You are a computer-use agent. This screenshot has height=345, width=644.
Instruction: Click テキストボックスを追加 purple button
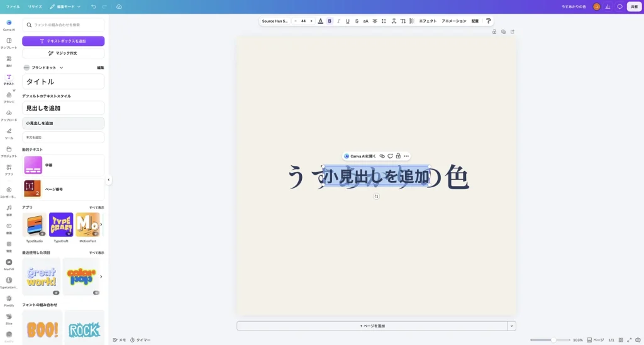(x=64, y=41)
